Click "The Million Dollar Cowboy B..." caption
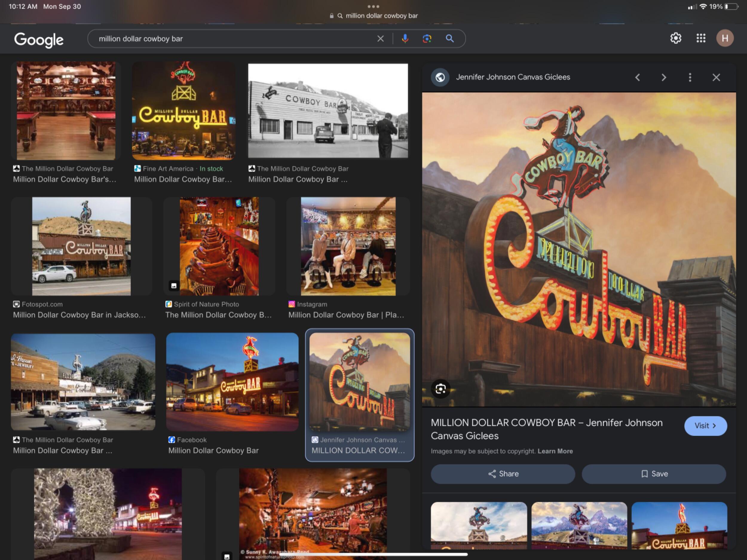 point(218,315)
